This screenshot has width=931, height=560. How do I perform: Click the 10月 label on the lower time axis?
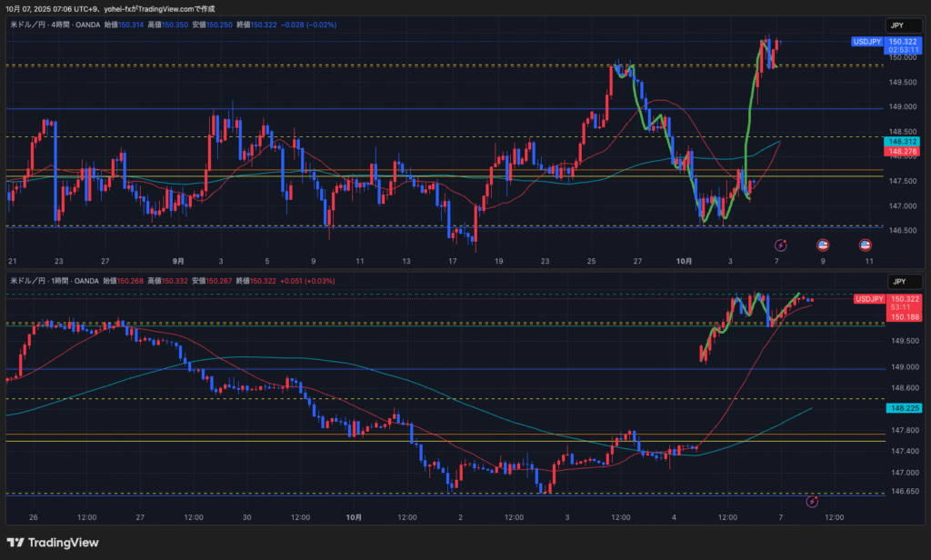(355, 517)
